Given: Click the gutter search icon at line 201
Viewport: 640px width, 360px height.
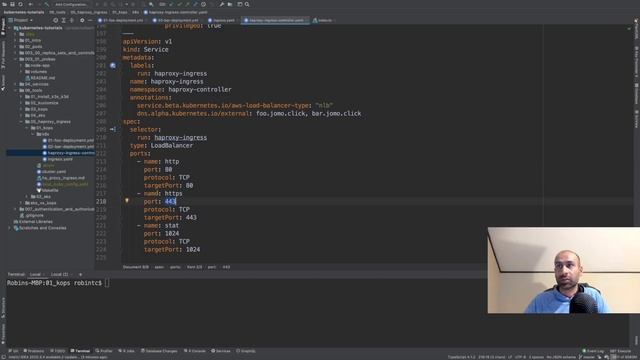Looking at the screenshot, I should tap(113, 66).
